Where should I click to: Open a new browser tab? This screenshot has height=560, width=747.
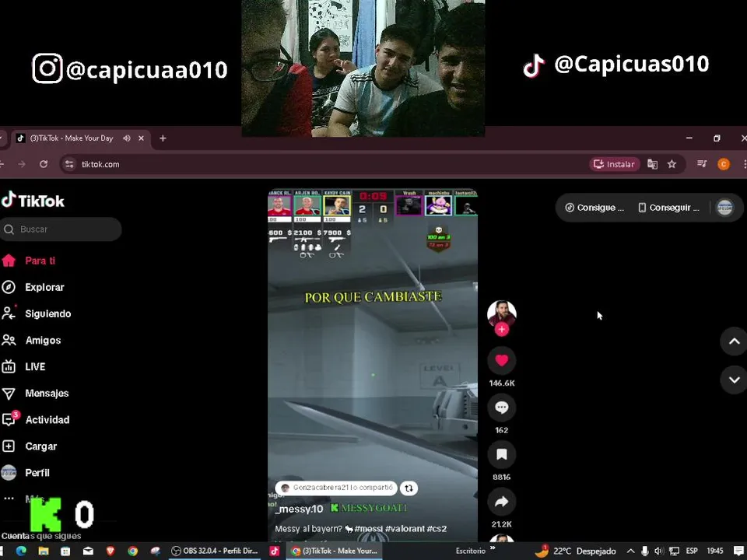click(x=163, y=138)
